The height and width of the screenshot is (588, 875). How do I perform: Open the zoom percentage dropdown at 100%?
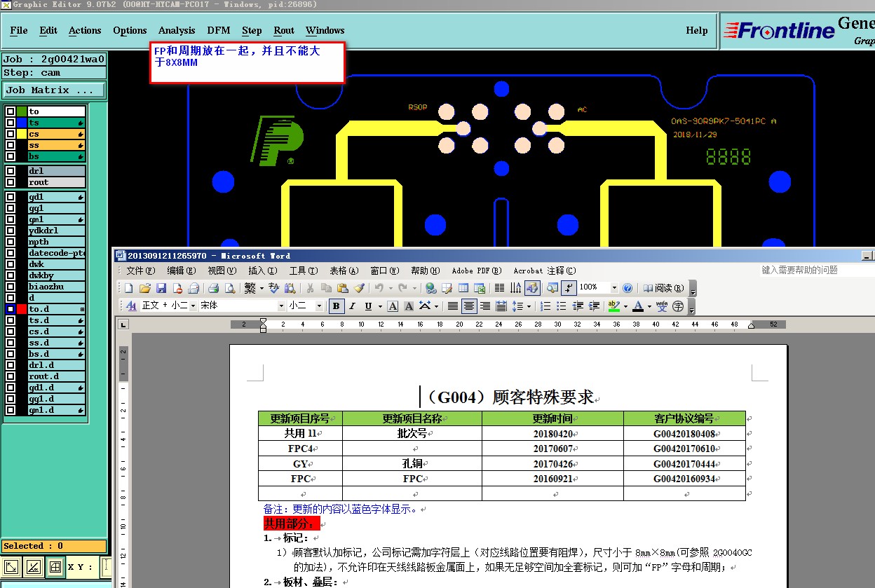coord(614,288)
